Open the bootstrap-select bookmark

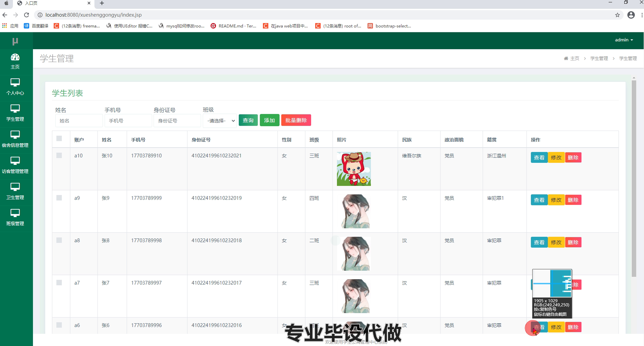point(389,26)
